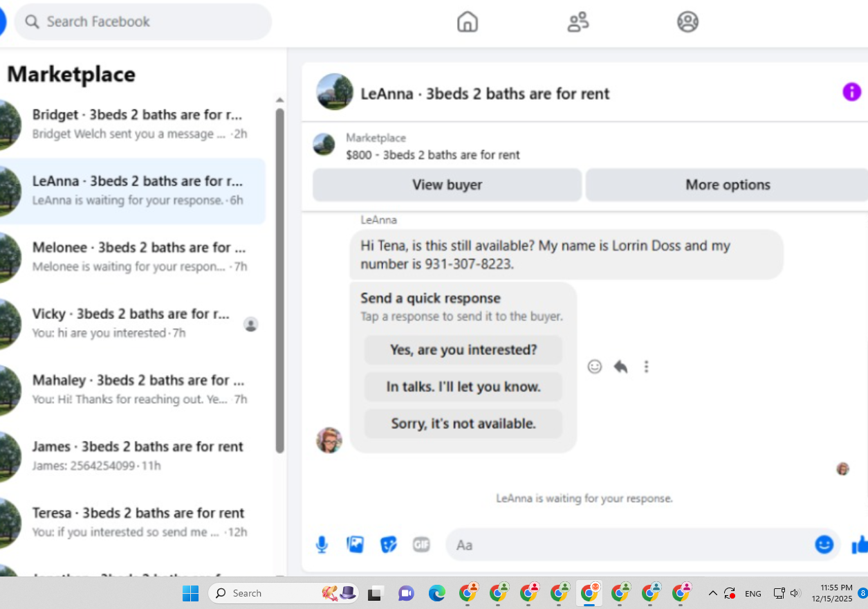Click "$800 - 3beds 2 baths are for rent" text
This screenshot has width=868, height=609.
[433, 155]
